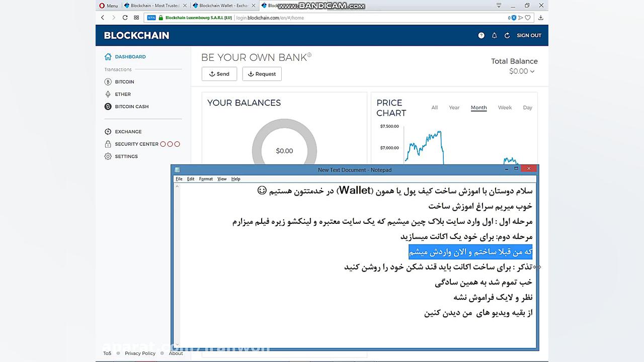Screen dimensions: 644x362
Task: Switch to the 'Blockchain Wallet - Exchange' tab
Action: (224, 6)
